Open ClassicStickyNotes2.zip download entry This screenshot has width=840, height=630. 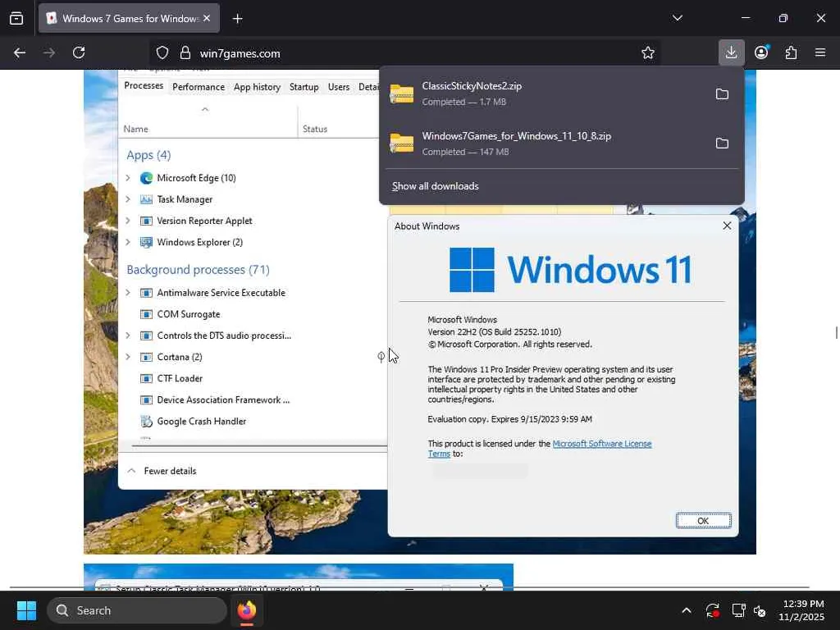[546, 94]
